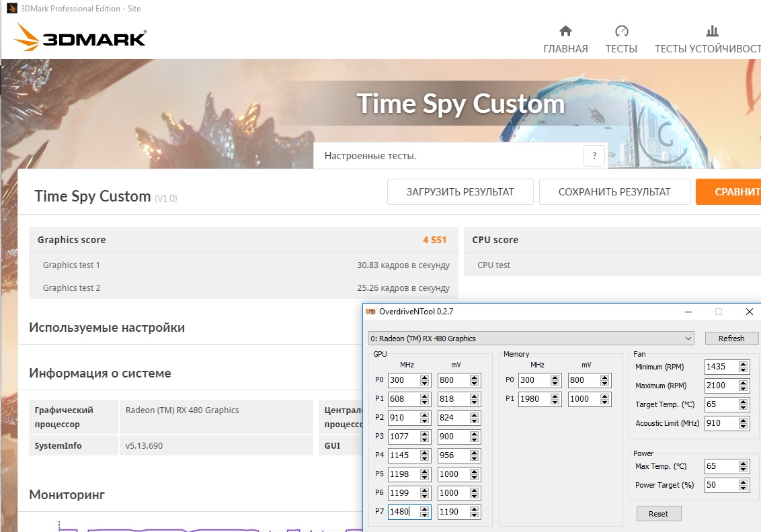Increase Power Target with up arrow
The image size is (761, 532).
click(743, 482)
